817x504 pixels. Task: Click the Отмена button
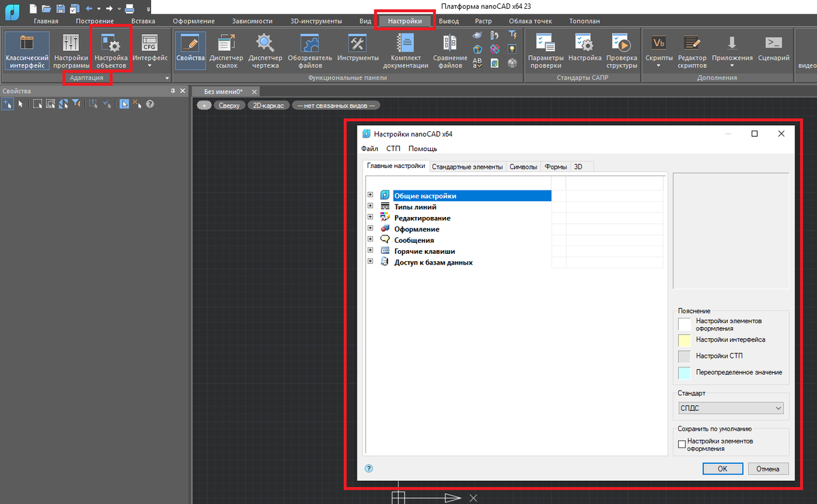[769, 469]
